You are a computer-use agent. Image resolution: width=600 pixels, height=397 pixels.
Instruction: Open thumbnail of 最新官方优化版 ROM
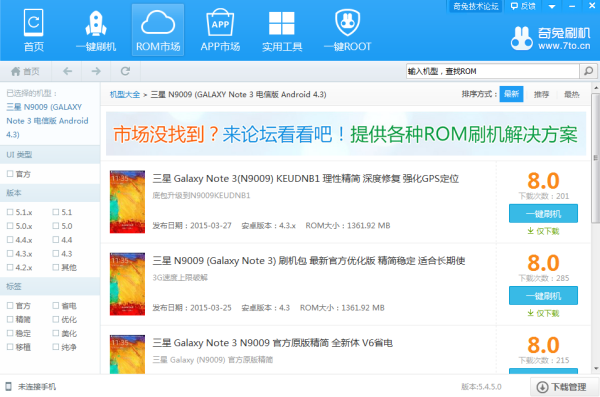(x=127, y=284)
